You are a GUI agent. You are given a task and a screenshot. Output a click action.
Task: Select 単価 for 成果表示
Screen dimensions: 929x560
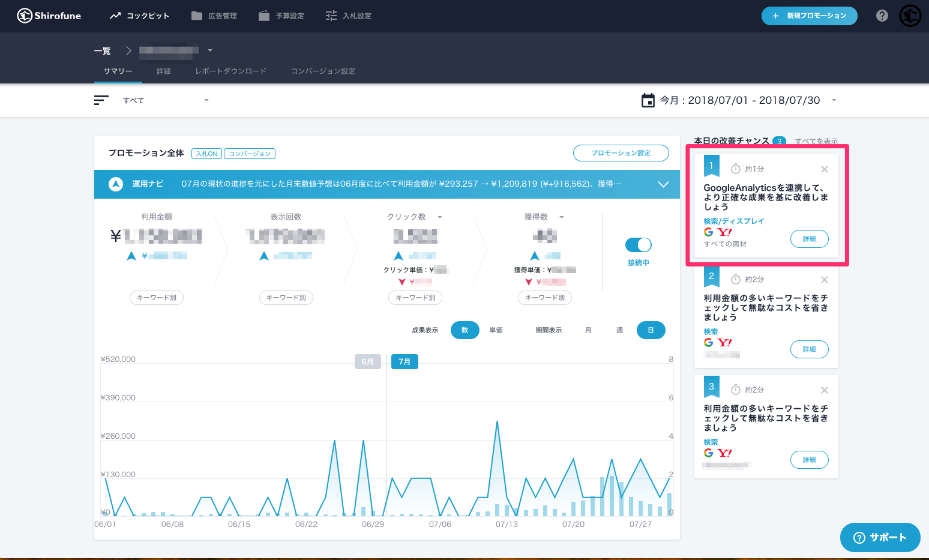click(x=496, y=330)
